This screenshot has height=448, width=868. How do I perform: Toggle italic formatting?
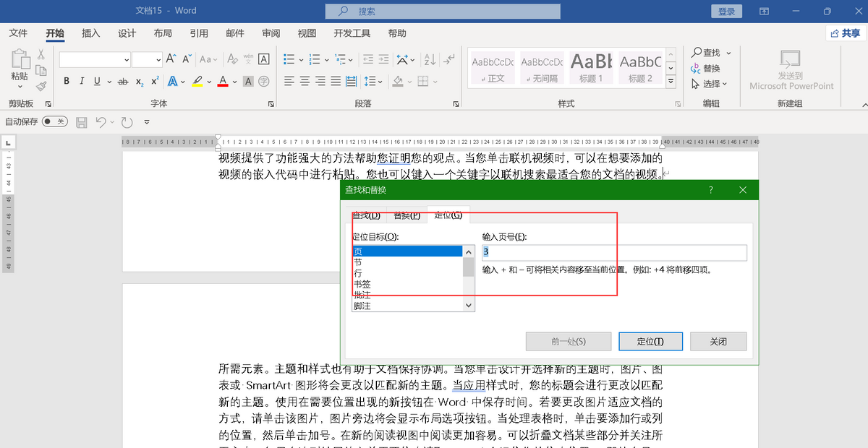point(82,82)
